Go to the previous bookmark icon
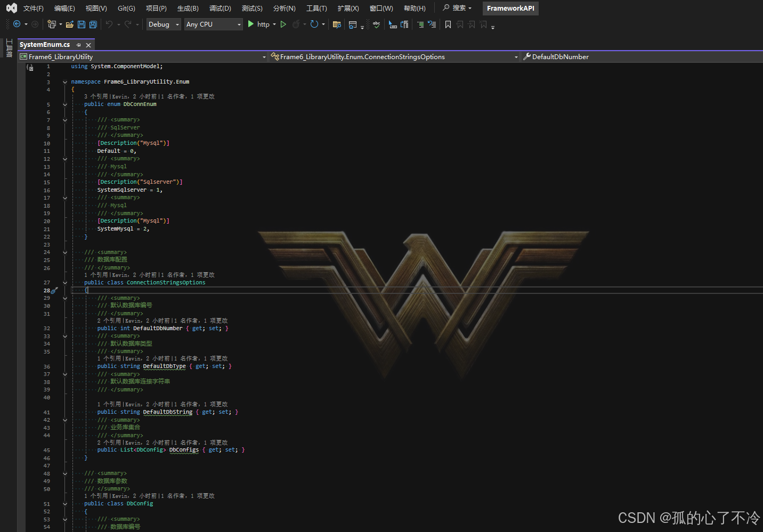 (460, 24)
